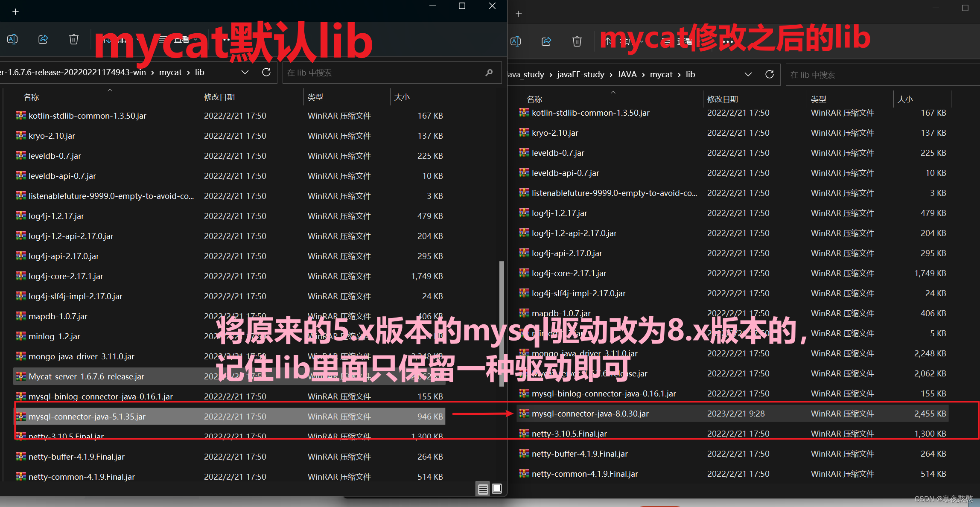Open the 查看 (View) dropdown in the toolbar
The height and width of the screenshot is (507, 980).
click(x=184, y=39)
